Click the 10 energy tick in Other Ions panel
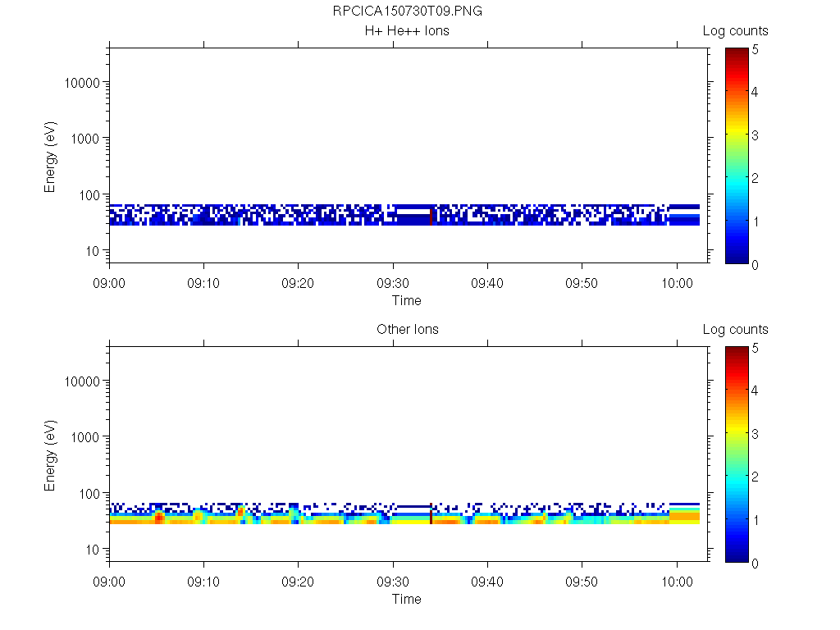The width and height of the screenshot is (840, 630). (93, 550)
